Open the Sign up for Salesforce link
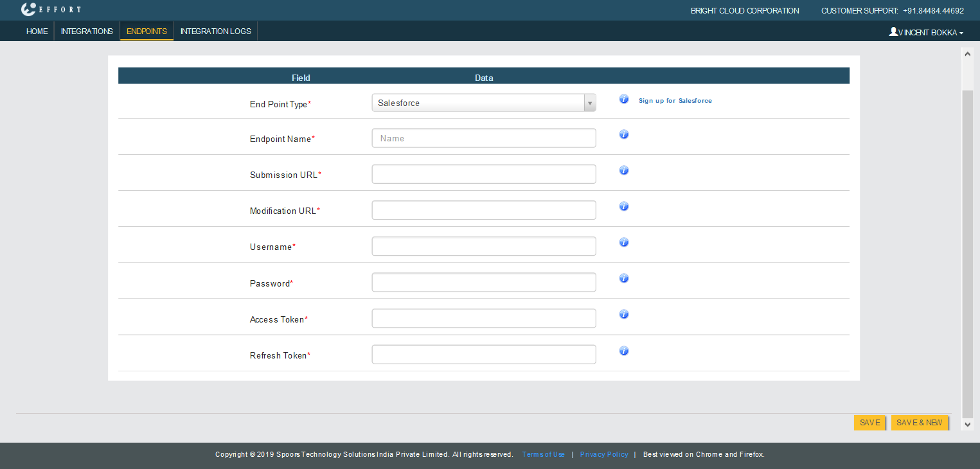The image size is (980, 469). tap(675, 101)
